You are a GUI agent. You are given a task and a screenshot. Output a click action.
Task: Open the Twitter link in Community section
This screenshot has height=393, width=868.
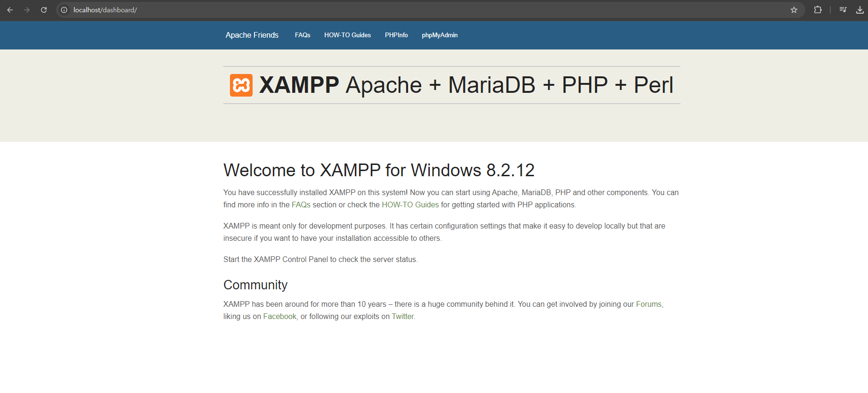(403, 316)
